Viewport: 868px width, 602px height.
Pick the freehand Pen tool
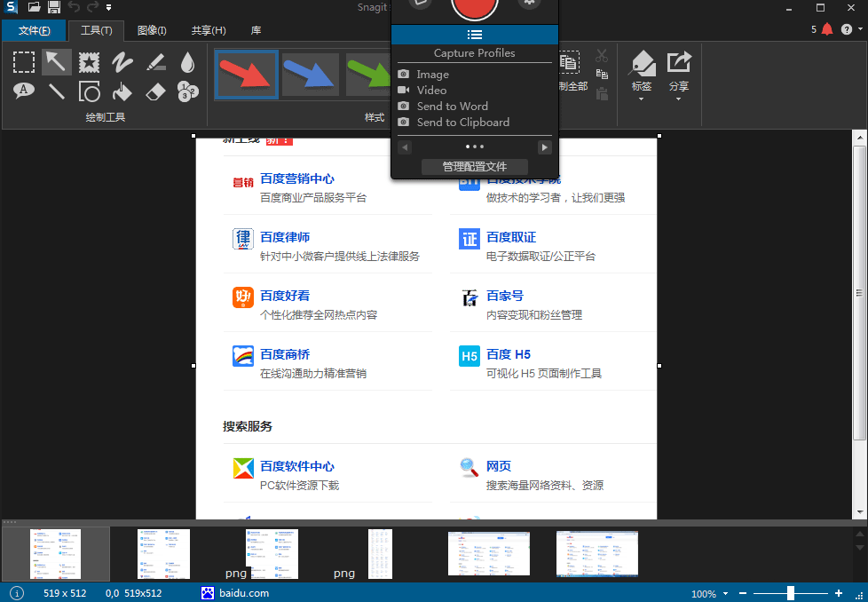pos(122,62)
